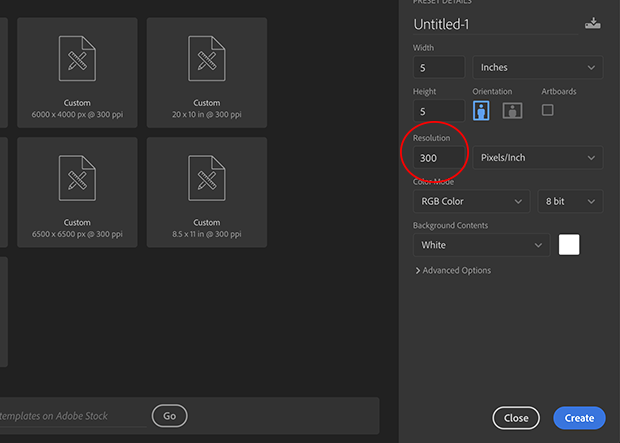Click the save document preset icon
Image resolution: width=620 pixels, height=443 pixels.
pyautogui.click(x=592, y=23)
